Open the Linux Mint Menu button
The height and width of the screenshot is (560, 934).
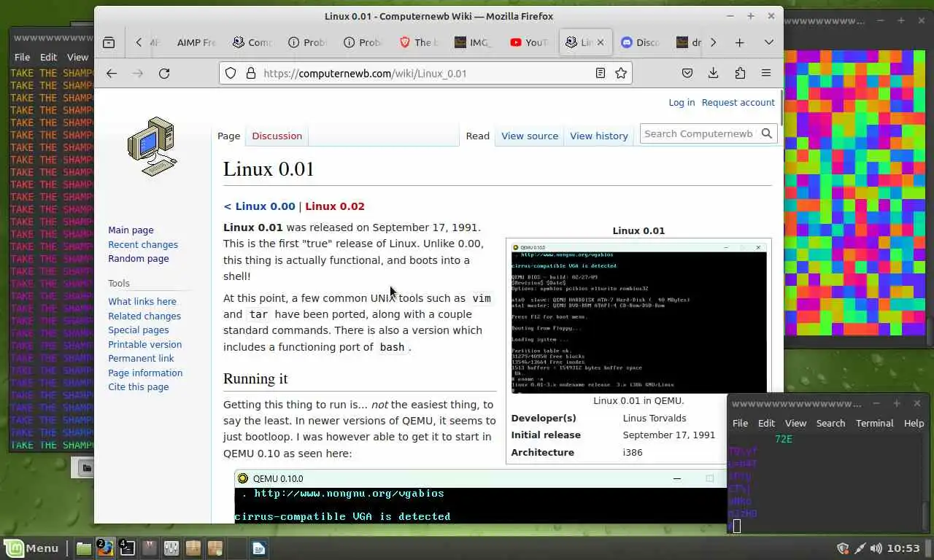[x=32, y=548]
